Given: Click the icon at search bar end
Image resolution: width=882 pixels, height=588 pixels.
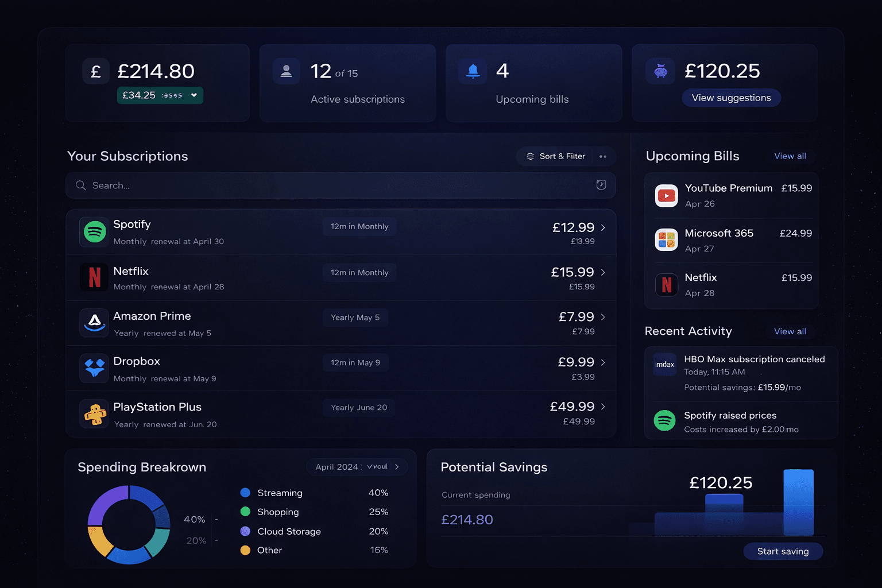Looking at the screenshot, I should tap(601, 184).
